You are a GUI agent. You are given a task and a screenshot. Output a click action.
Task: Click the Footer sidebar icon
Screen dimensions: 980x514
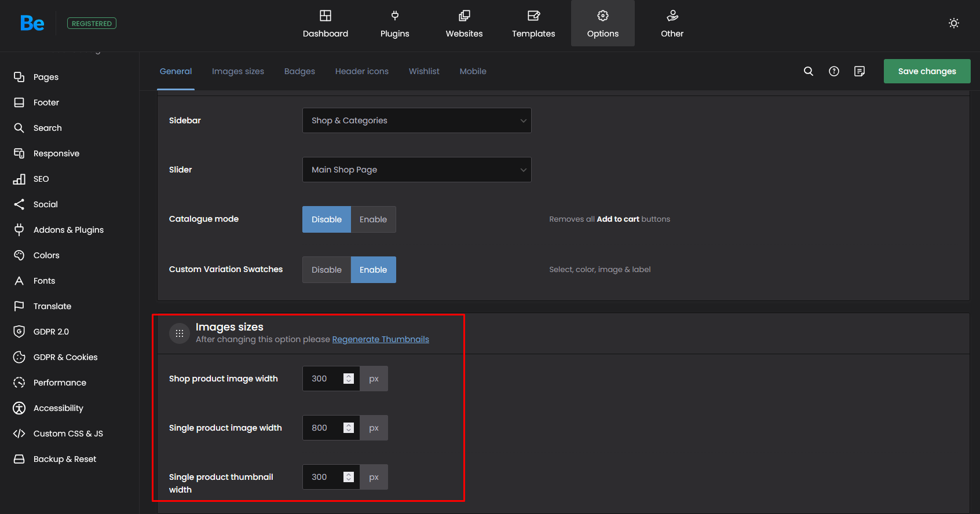point(19,102)
